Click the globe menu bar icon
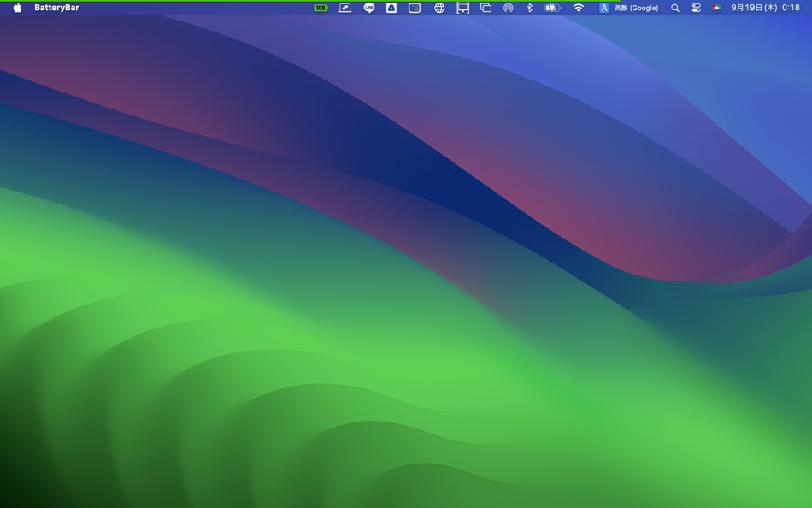Viewport: 812px width, 508px height. 439,8
